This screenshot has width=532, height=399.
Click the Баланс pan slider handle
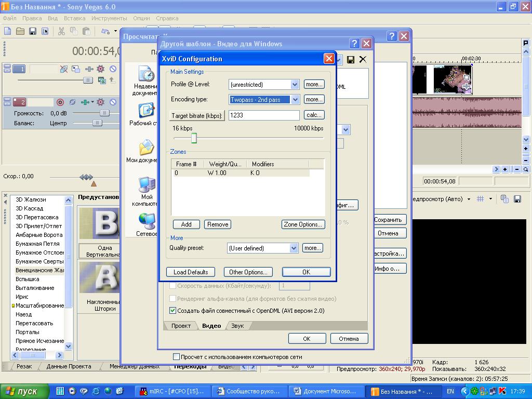pyautogui.click(x=97, y=123)
